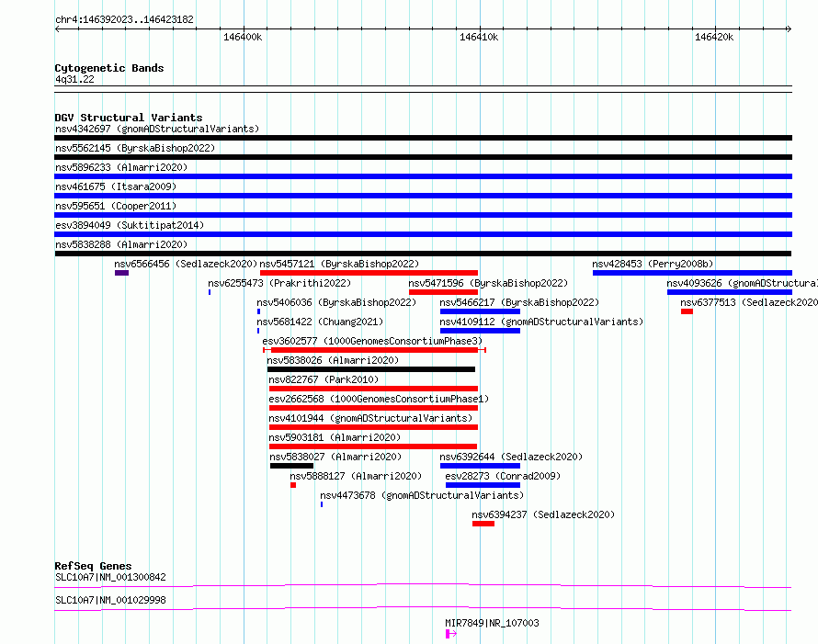
Task: Click the red nsv6394237 Sedlazeck2020 bar
Action: point(483,524)
